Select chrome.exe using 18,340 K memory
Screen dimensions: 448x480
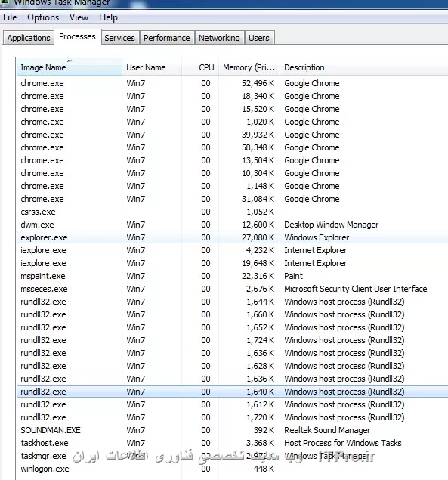point(233,96)
